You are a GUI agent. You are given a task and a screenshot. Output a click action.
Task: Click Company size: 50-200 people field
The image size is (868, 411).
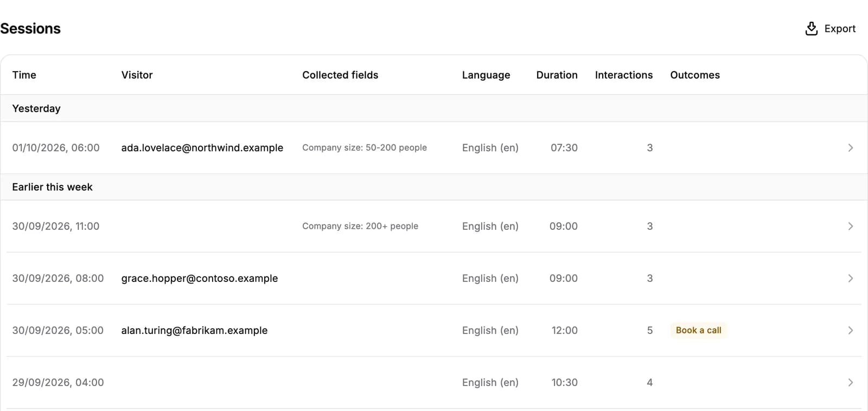[365, 147]
